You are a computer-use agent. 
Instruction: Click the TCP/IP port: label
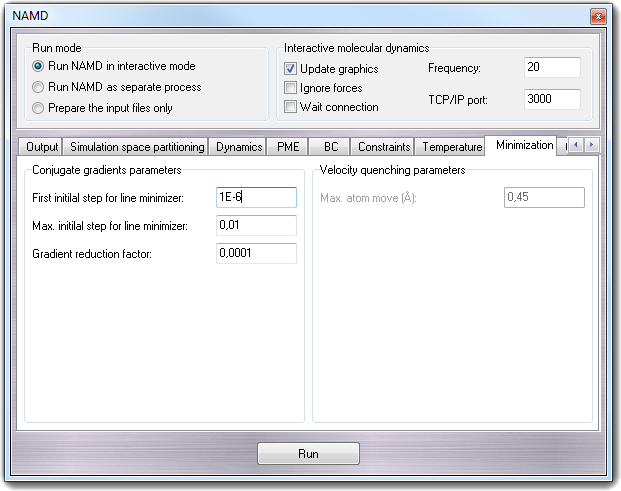[458, 100]
